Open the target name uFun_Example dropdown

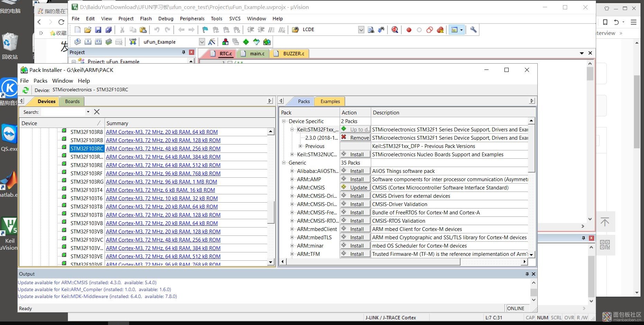[202, 42]
